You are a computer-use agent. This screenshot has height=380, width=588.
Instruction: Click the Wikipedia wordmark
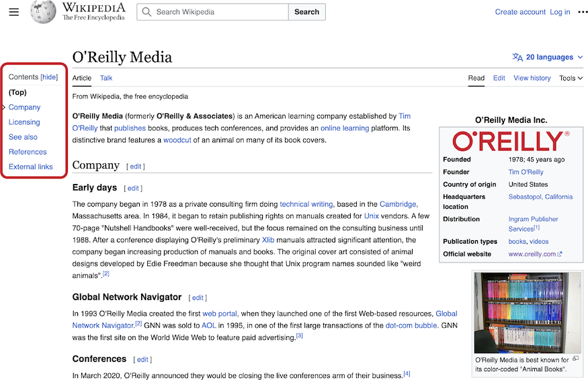[x=93, y=11]
